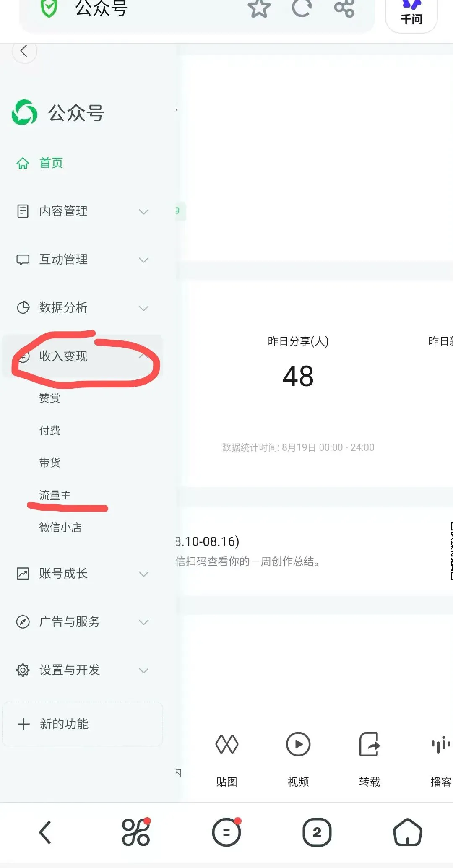Expand the 互动管理 section

point(82,260)
